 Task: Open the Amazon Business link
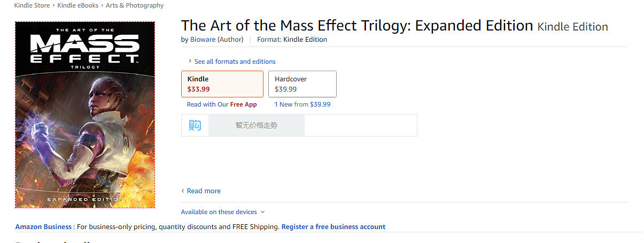tap(43, 227)
